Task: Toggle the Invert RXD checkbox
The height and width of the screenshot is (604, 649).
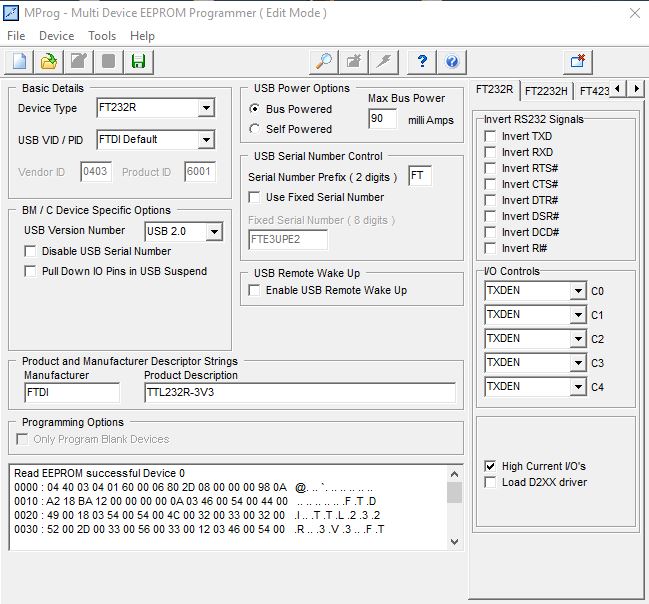Action: coord(490,152)
